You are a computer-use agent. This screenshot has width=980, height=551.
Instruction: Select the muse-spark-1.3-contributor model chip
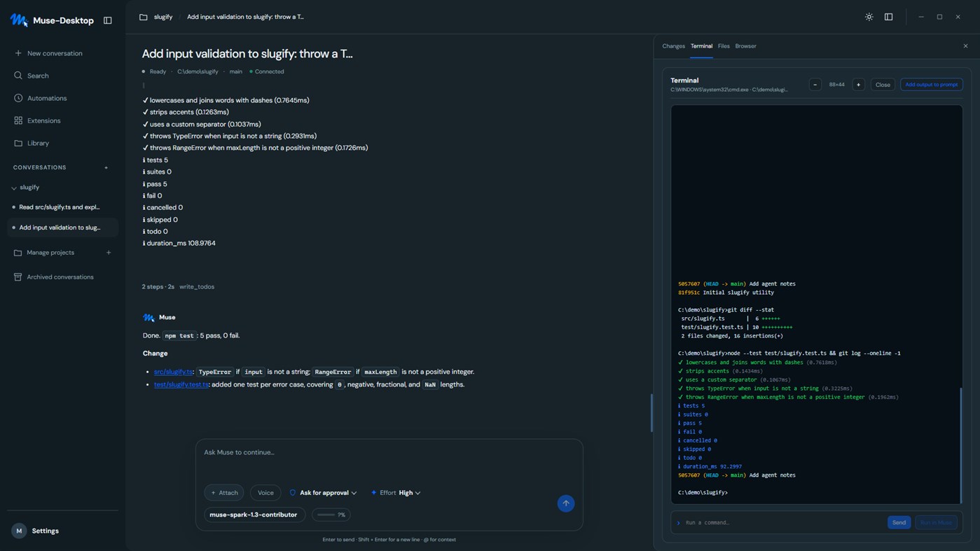(x=254, y=515)
